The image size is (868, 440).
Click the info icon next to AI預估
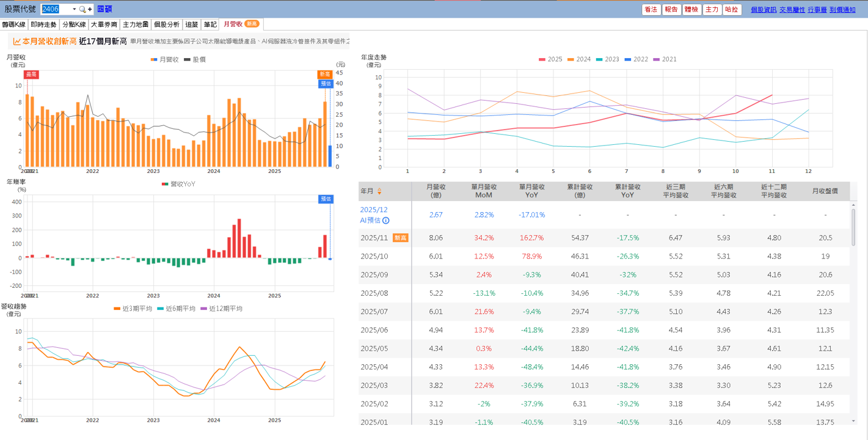(386, 221)
